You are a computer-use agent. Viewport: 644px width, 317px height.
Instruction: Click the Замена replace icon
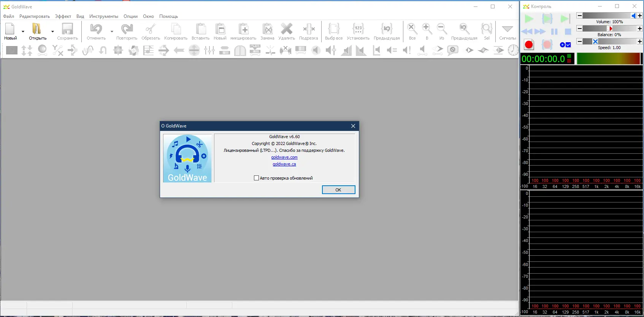coord(268,29)
